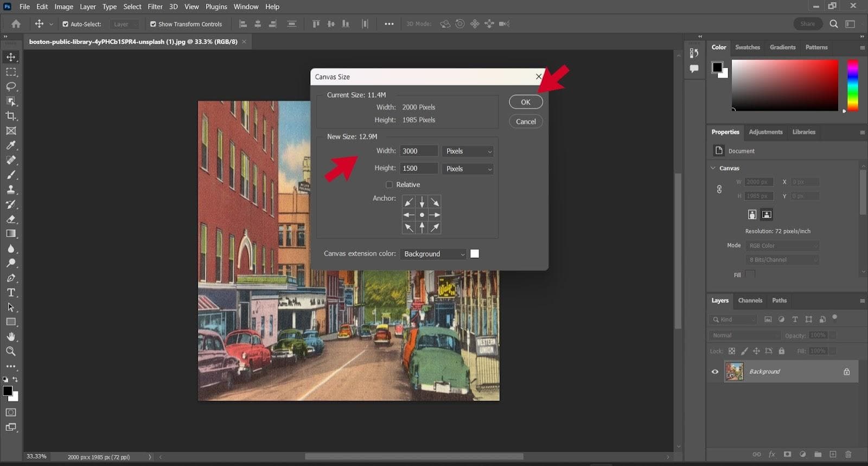Open the Normal blend mode dropdown
Image resolution: width=868 pixels, height=466 pixels.
pos(744,335)
